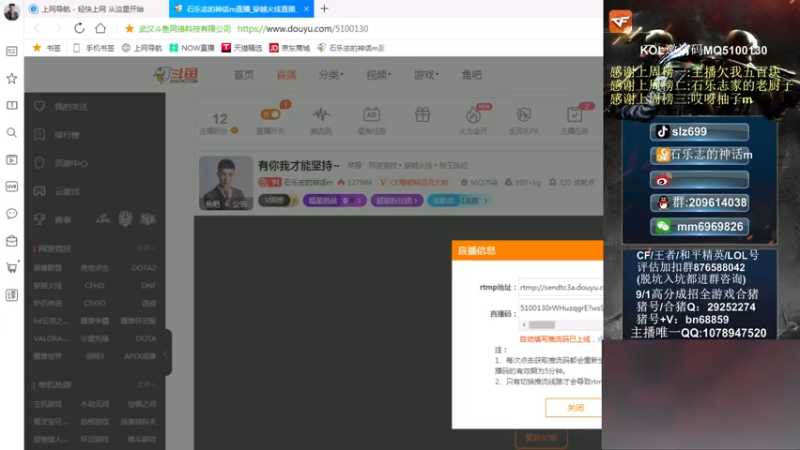800x450 pixels.
Task: Select CS:GO in game category list
Action: (x=94, y=303)
